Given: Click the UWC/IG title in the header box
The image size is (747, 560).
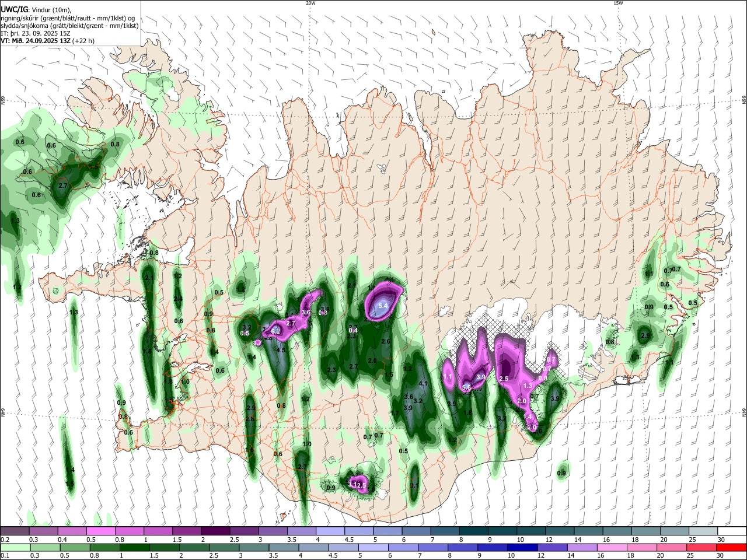Looking at the screenshot, I should (x=13, y=9).
